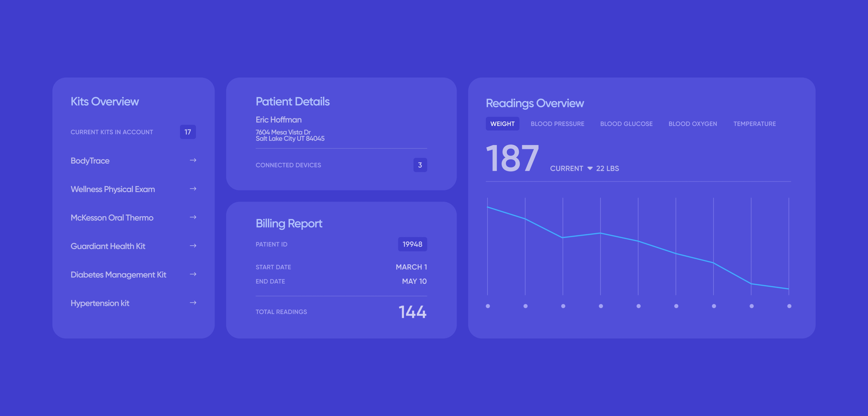This screenshot has height=416, width=868.
Task: Open the Blood Glucose tab
Action: 626,124
